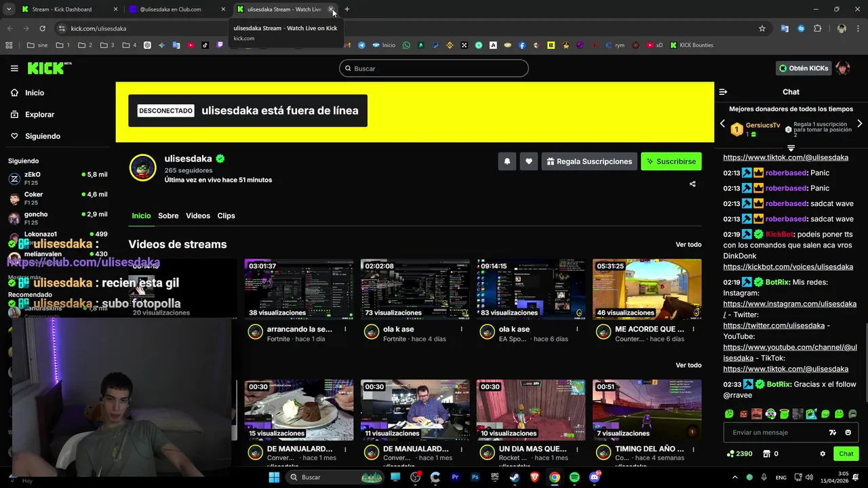This screenshot has width=868, height=488.
Task: Click Regala Suscripciones button
Action: point(589,161)
